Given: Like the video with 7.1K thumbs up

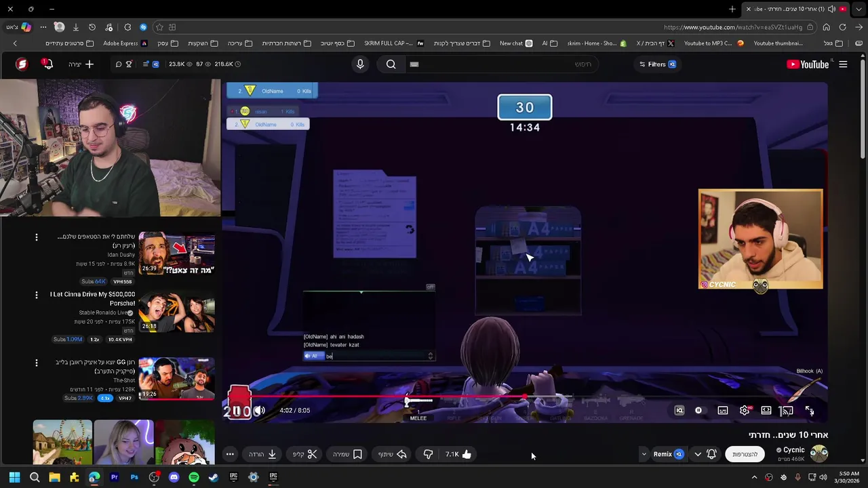Looking at the screenshot, I should click(458, 454).
